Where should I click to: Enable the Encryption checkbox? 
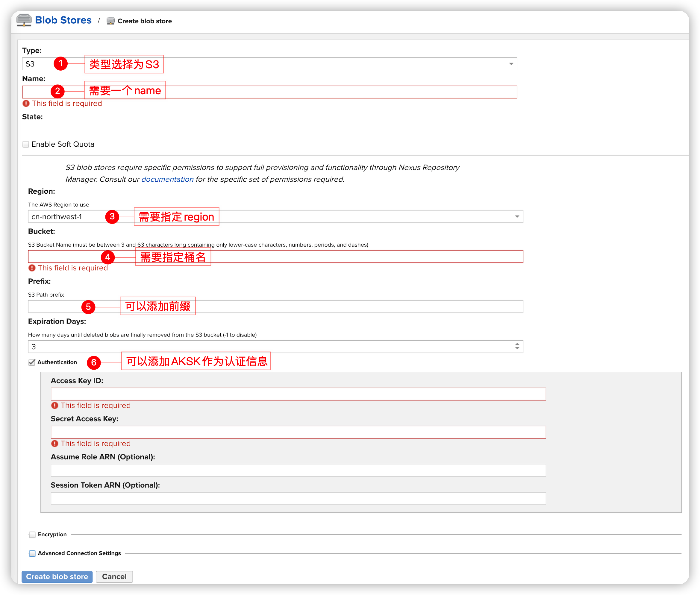point(32,534)
